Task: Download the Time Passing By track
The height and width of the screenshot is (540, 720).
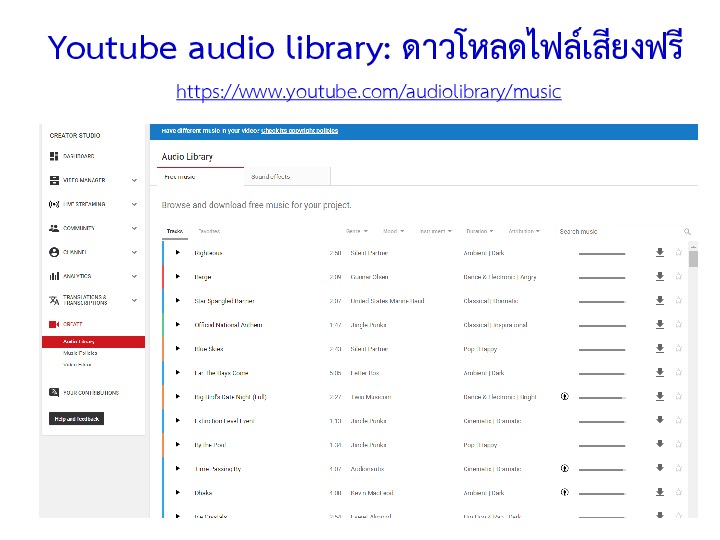Action: (660, 468)
